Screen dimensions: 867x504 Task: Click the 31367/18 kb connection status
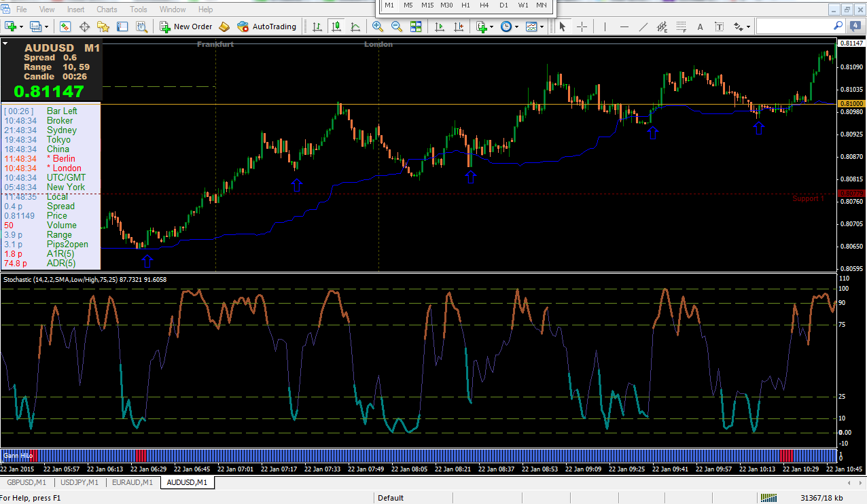click(x=823, y=498)
